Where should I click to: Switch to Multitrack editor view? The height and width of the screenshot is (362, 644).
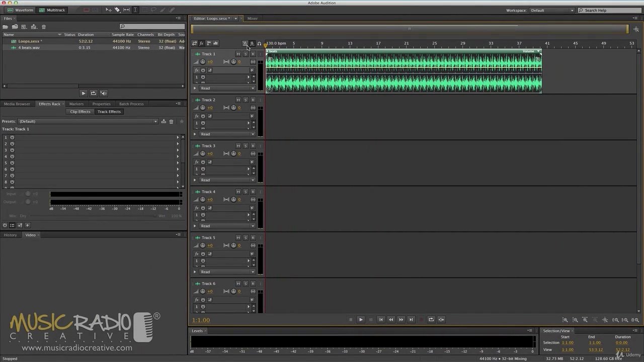click(52, 10)
